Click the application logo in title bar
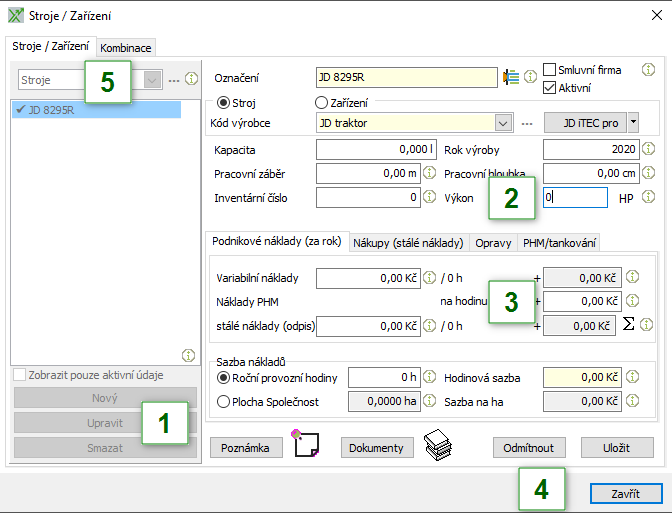Screen dimensions: 672x513 click(x=16, y=15)
